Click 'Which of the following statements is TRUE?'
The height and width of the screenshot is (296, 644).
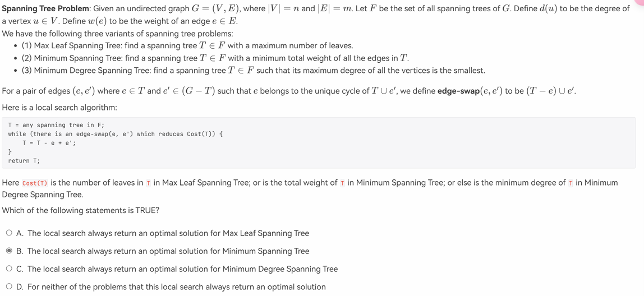(81, 211)
